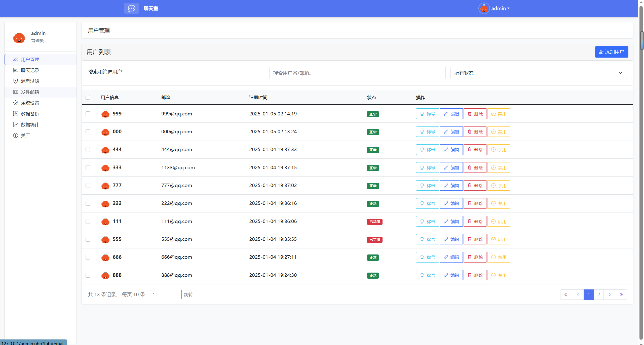Enable user 111 with 启用 button
Screen dimensions: 644x345
coord(499,221)
